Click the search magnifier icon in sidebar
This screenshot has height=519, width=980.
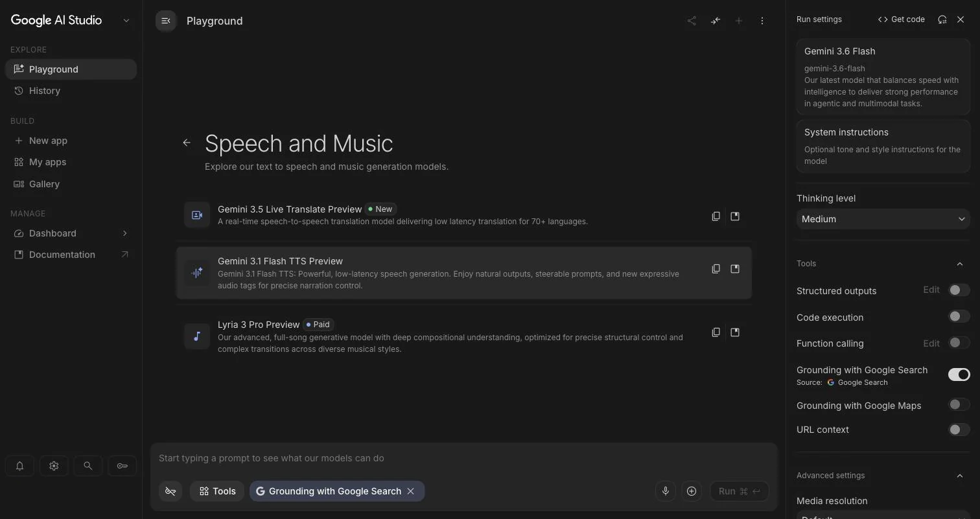tap(87, 466)
